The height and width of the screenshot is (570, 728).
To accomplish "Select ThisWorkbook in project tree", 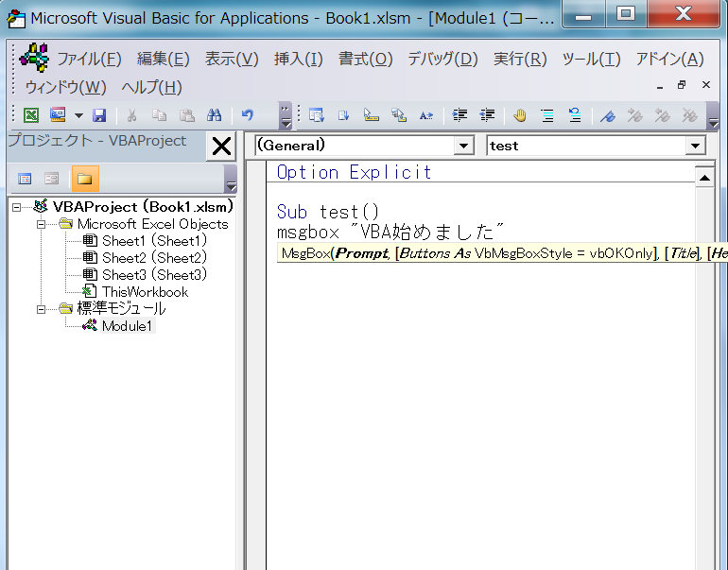I will pos(145,292).
